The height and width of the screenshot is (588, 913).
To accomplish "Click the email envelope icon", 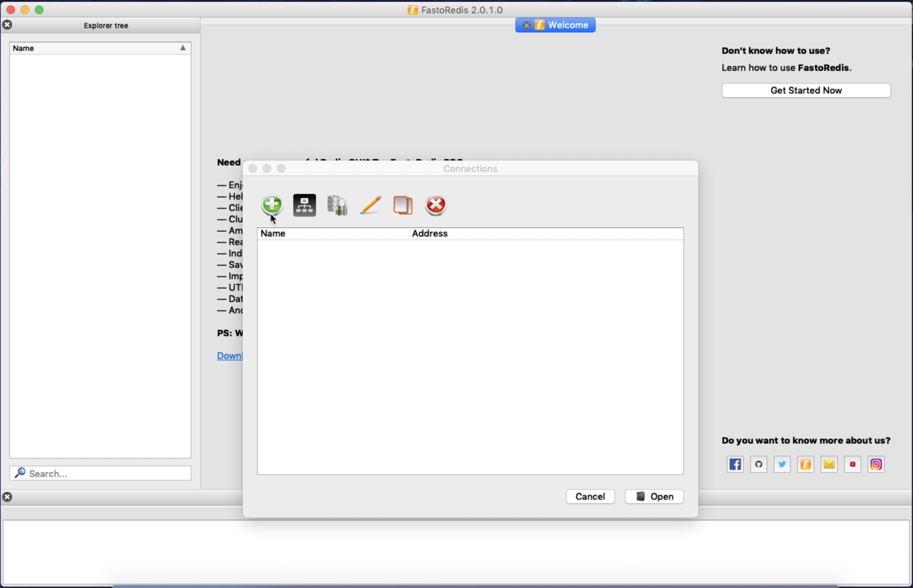I will pos(829,464).
